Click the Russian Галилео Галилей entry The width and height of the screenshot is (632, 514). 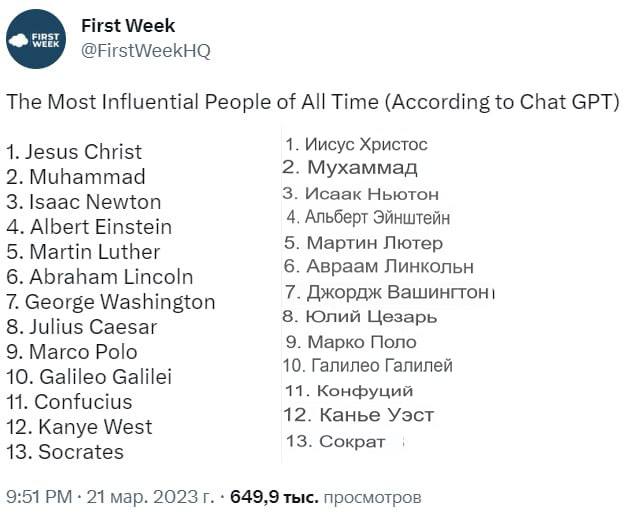(368, 365)
